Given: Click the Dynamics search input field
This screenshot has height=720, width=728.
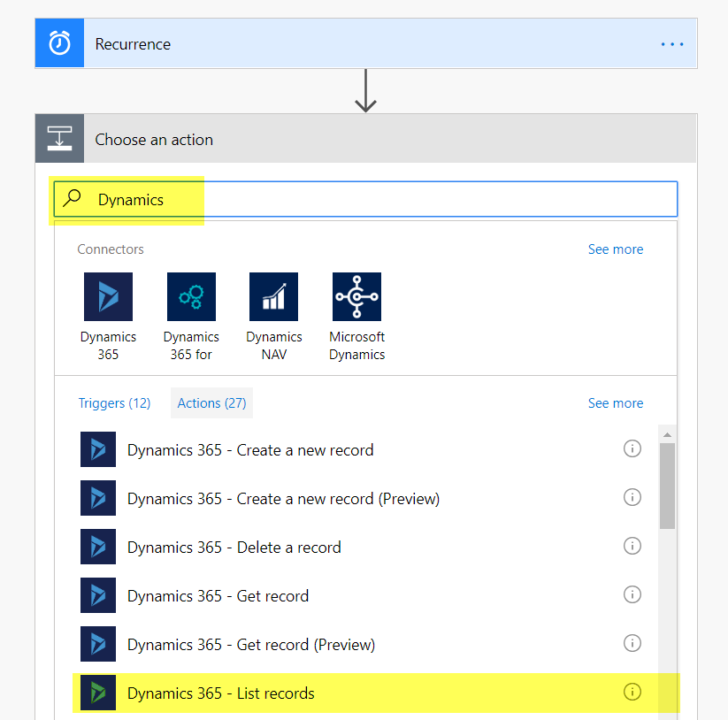Looking at the screenshot, I should coord(366,199).
